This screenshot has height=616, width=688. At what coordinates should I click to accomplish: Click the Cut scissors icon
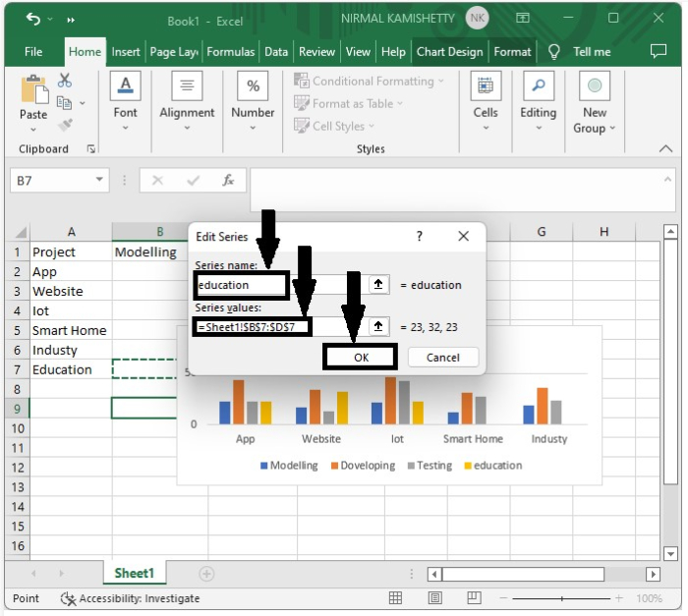click(x=65, y=81)
